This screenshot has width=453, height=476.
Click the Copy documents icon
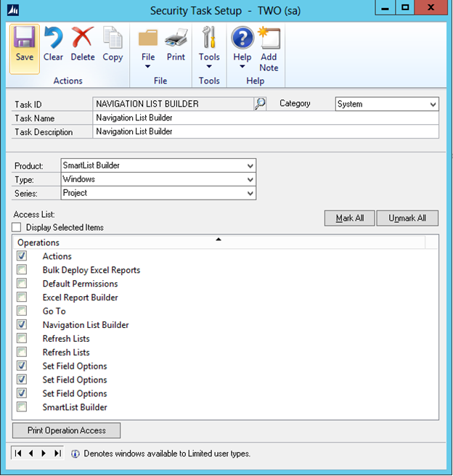113,37
